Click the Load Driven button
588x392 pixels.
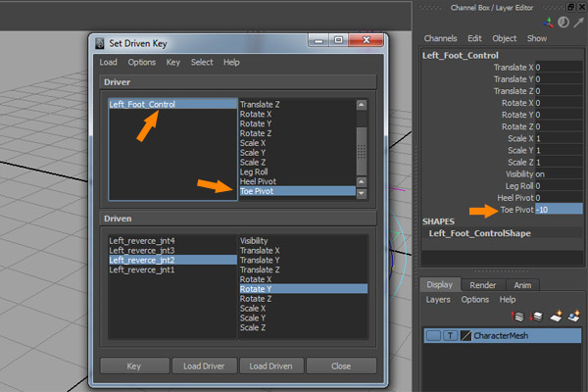271,366
